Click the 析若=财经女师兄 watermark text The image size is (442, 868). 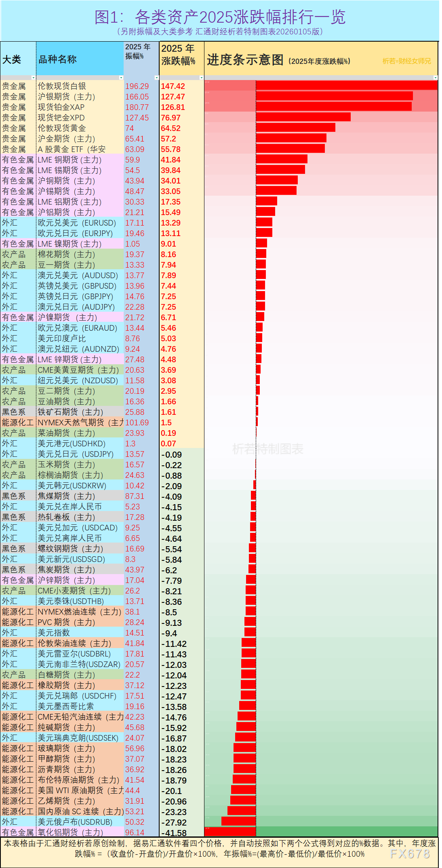click(x=406, y=61)
